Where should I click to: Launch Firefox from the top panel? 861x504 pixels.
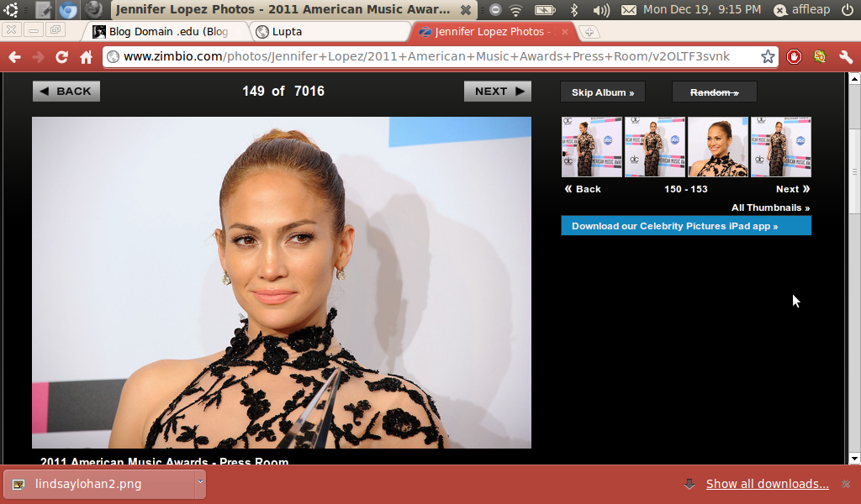pos(94,9)
